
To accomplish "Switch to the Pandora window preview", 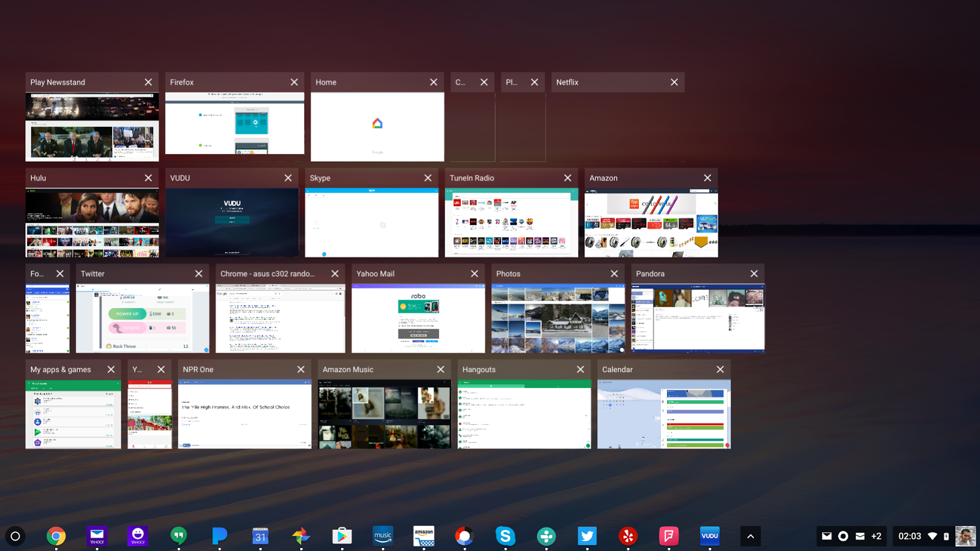I will pyautogui.click(x=698, y=309).
